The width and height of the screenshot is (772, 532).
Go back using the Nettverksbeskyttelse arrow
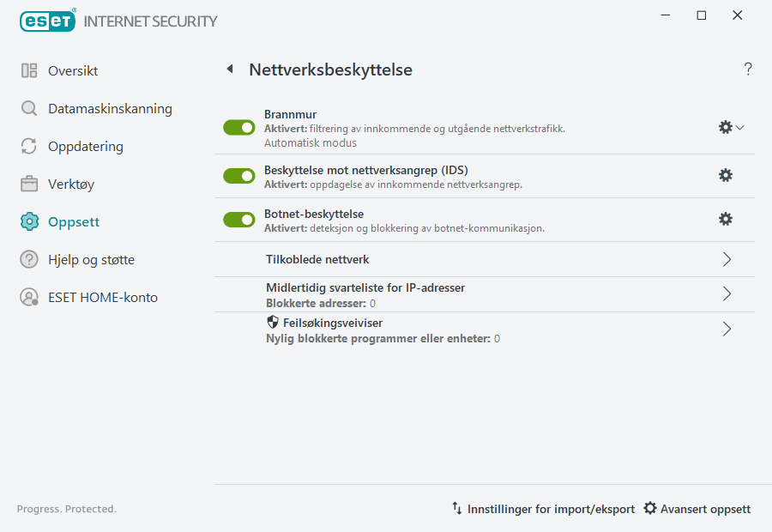pos(229,69)
